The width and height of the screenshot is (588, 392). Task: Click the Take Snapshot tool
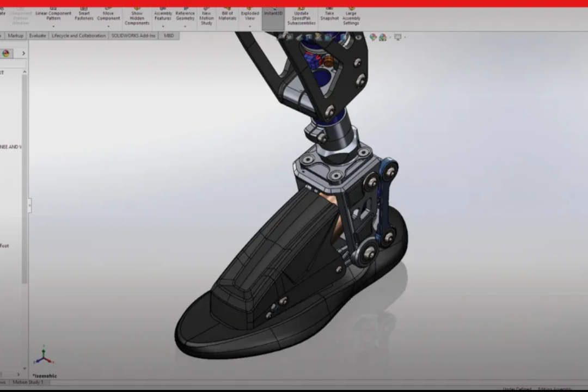point(329,14)
